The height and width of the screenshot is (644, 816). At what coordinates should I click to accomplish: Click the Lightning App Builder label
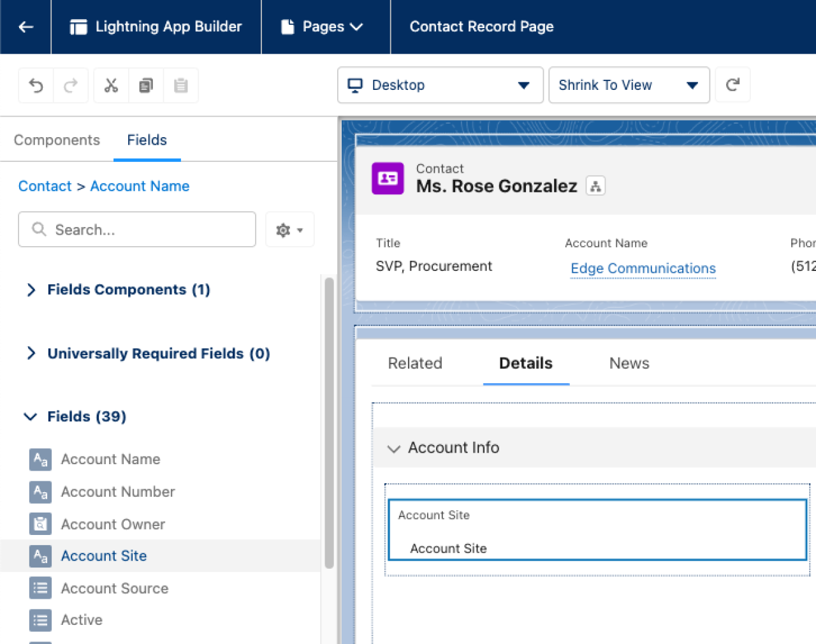click(x=169, y=27)
